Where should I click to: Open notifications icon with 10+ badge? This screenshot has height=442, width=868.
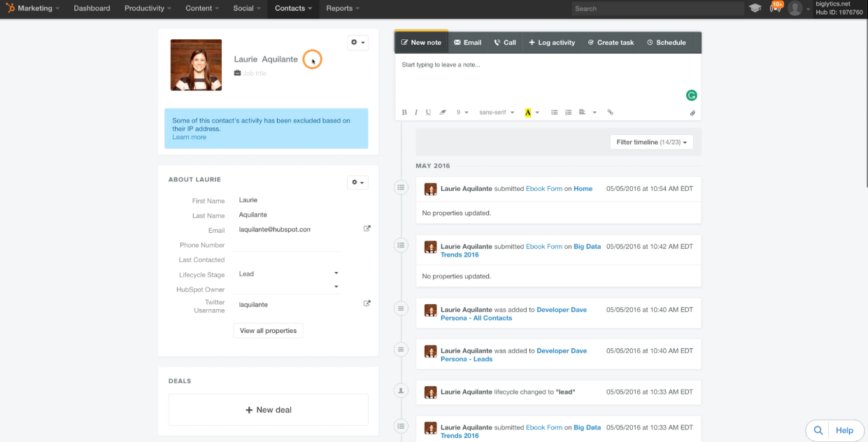[776, 8]
